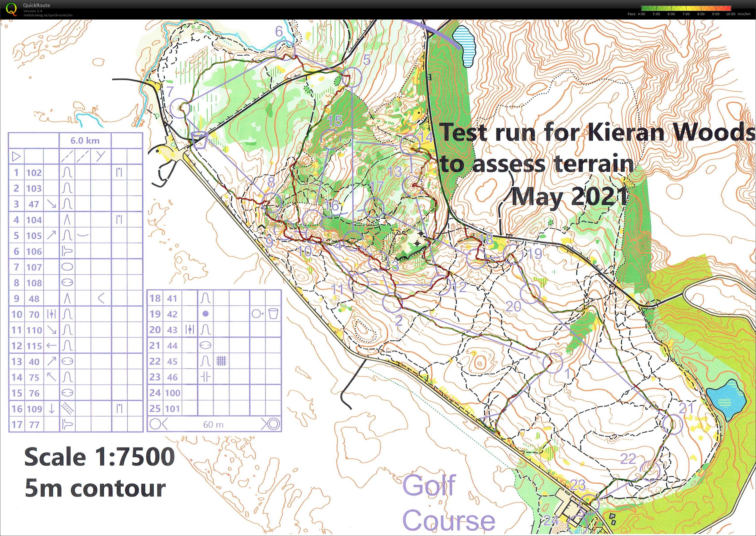756x536 pixels.
Task: Click the 'Test run for Kieran Woods' title
Action: pyautogui.click(x=598, y=132)
